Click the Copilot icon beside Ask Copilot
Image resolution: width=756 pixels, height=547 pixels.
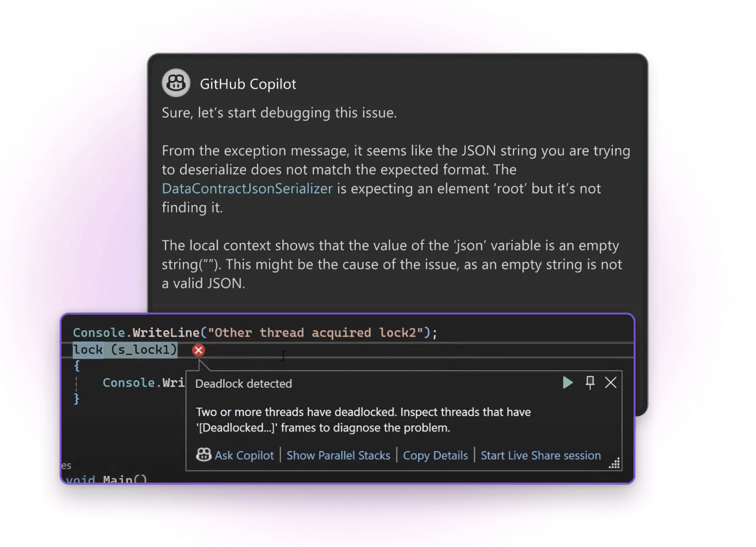click(204, 455)
